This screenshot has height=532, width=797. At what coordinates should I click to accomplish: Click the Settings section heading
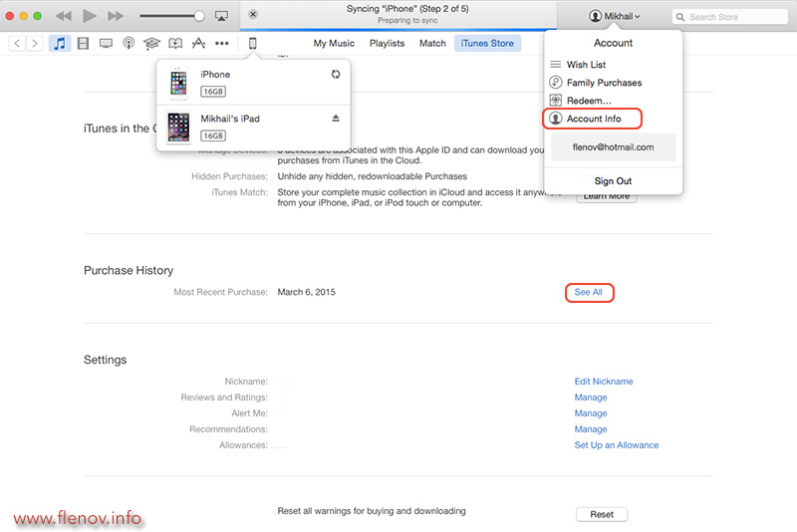click(x=106, y=360)
